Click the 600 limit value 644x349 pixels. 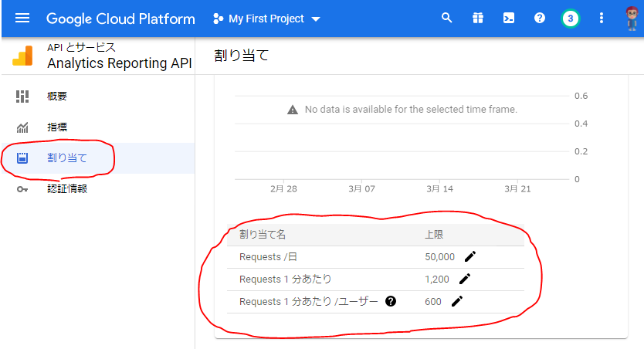pyautogui.click(x=433, y=302)
